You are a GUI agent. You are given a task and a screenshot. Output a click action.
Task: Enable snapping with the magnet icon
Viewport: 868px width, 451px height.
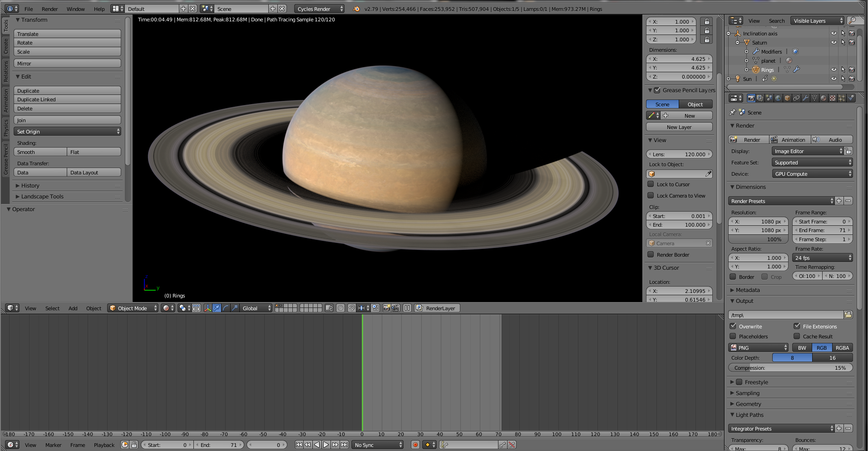coord(352,307)
